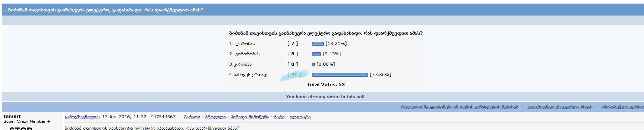Image resolution: width=644 pixels, height=130 pixels.
Task: Click the Total Votes: 53 text
Action: [326, 85]
